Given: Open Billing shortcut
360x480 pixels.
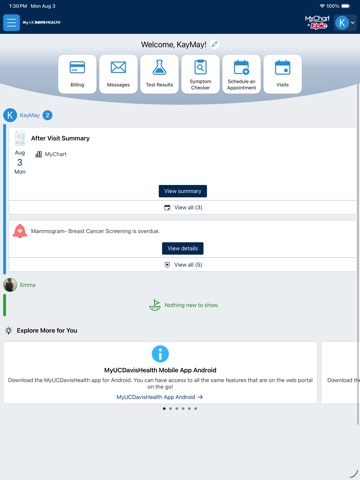Looking at the screenshot, I should point(77,74).
